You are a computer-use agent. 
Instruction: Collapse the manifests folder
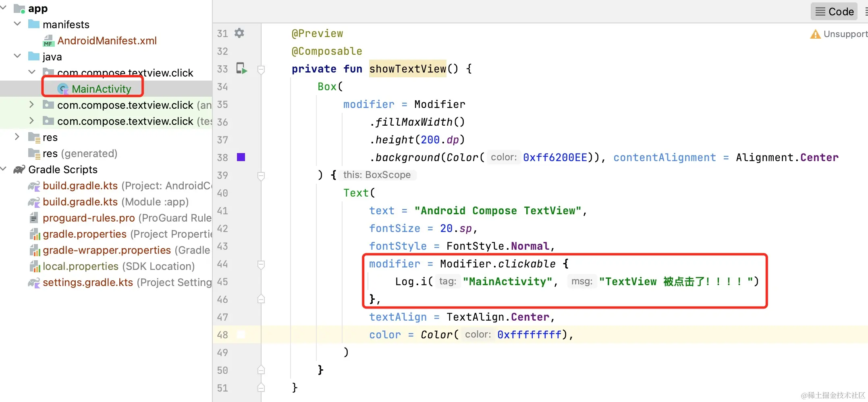point(17,24)
